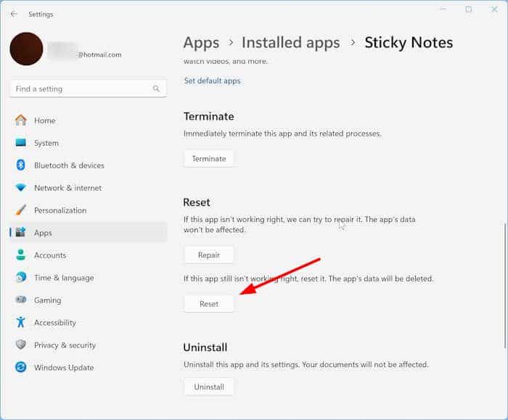The image size is (508, 420).
Task: Open Home settings label
Action: 45,120
